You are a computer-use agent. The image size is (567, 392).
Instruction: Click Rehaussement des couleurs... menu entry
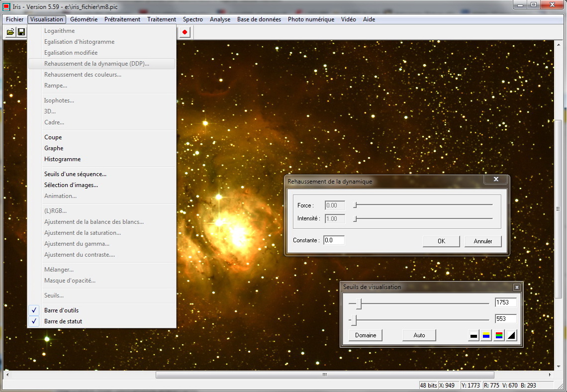click(102, 75)
